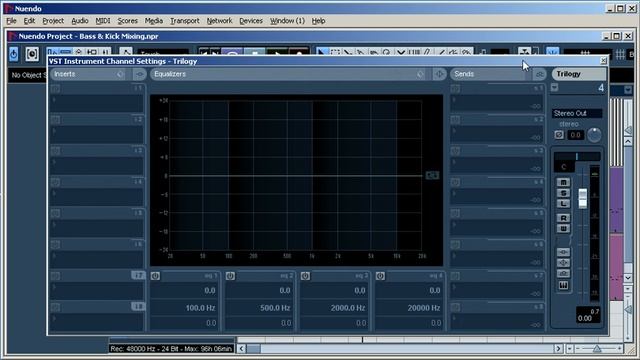Image resolution: width=640 pixels, height=360 pixels.
Task: Click the EQ 2 frequency value 500.0 Hz
Action: tap(275, 308)
